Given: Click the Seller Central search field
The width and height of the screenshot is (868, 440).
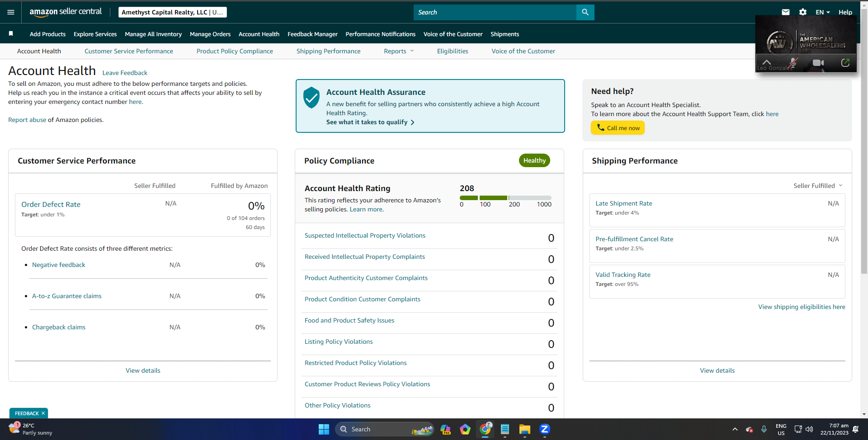Looking at the screenshot, I should pyautogui.click(x=495, y=12).
